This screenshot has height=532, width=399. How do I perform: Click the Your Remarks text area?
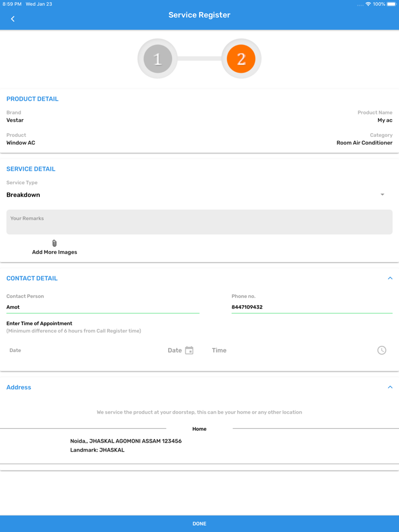pos(199,222)
